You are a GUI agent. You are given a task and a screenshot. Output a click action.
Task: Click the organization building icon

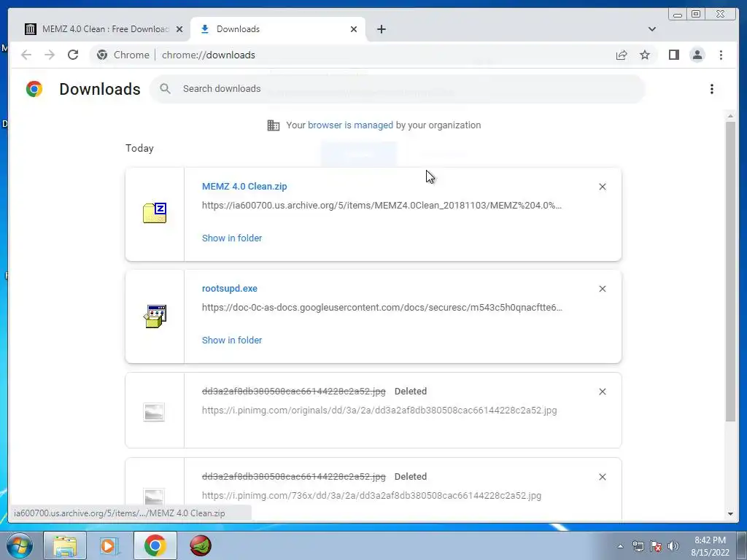pyautogui.click(x=274, y=125)
